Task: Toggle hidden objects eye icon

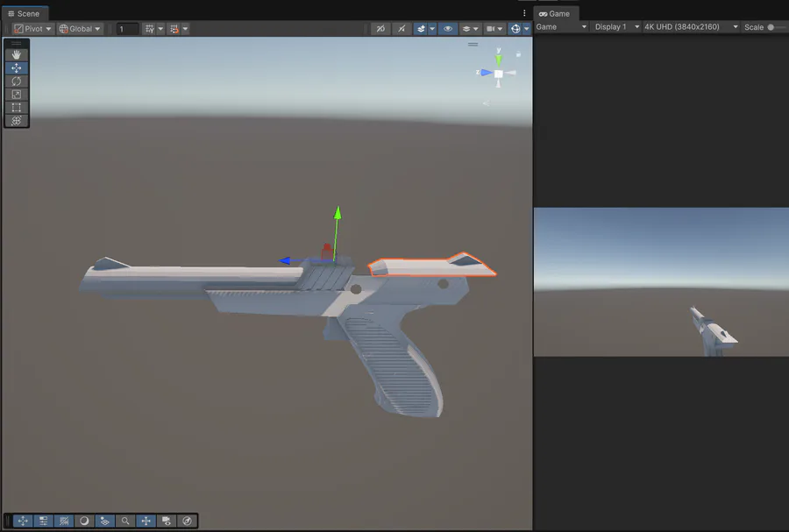Action: click(x=447, y=29)
